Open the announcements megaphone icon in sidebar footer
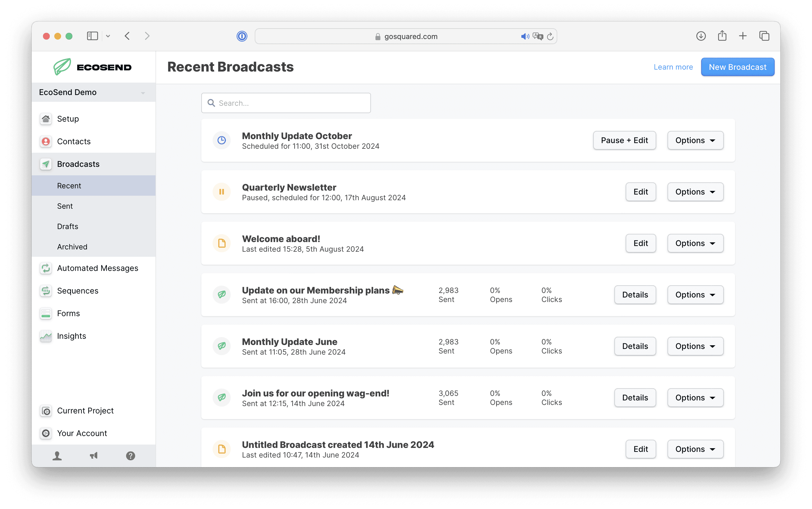 coord(94,456)
